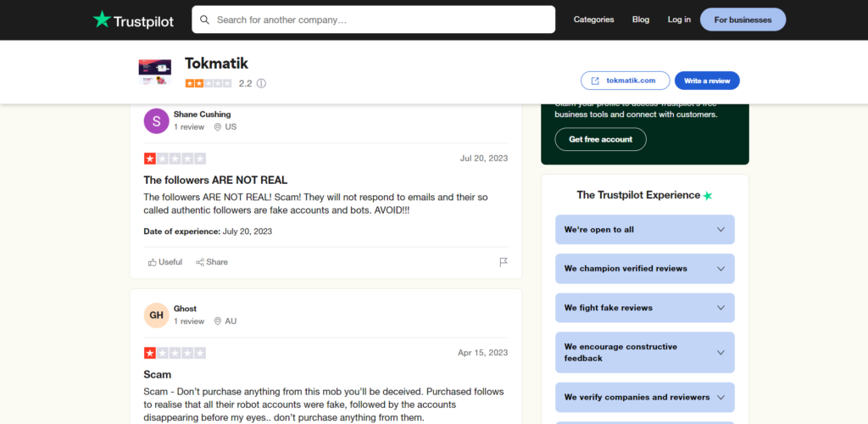This screenshot has width=868, height=424.
Task: Click the location pin next to US
Action: pyautogui.click(x=218, y=126)
